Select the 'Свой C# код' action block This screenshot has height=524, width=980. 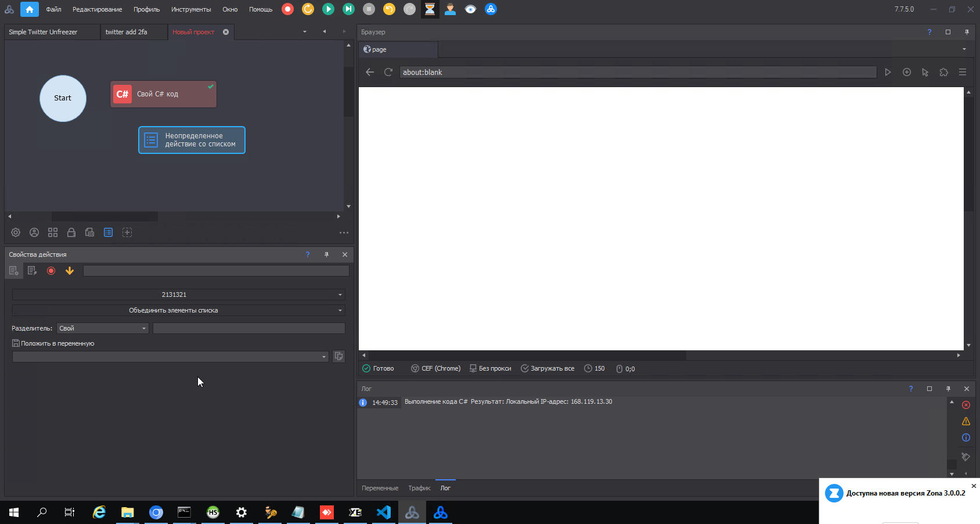click(x=163, y=94)
